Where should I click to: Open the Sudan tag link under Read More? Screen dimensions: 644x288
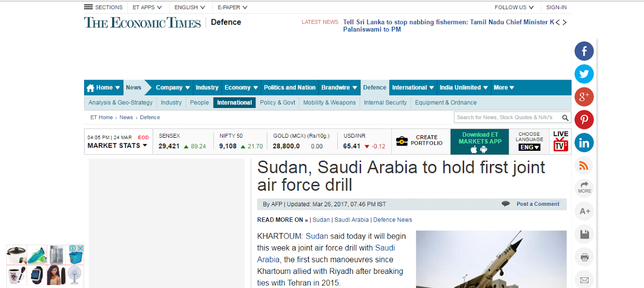(321, 220)
